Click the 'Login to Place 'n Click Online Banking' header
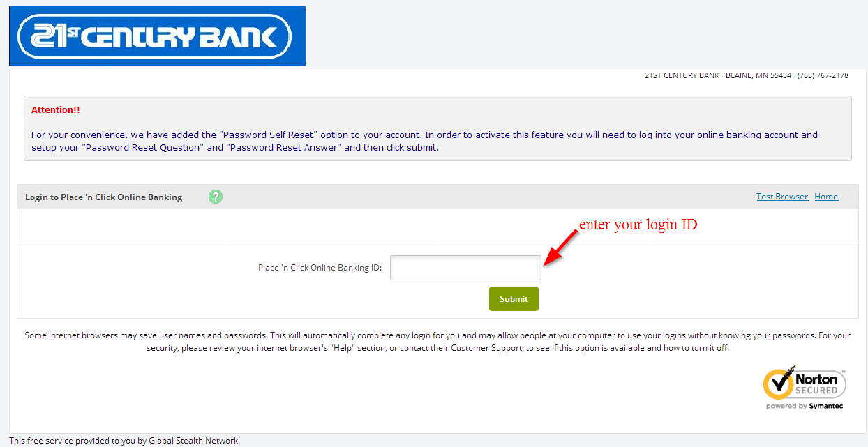 click(103, 197)
